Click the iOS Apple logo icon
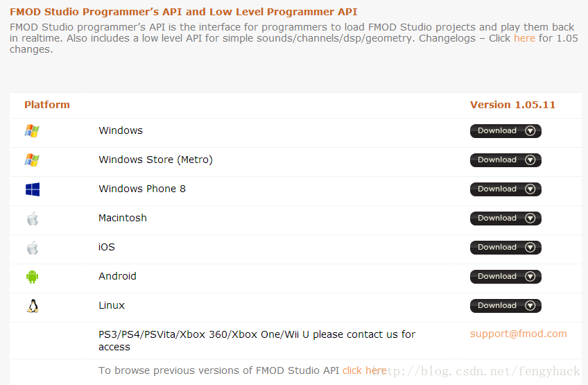Viewport: 588px width, 385px height. [33, 248]
